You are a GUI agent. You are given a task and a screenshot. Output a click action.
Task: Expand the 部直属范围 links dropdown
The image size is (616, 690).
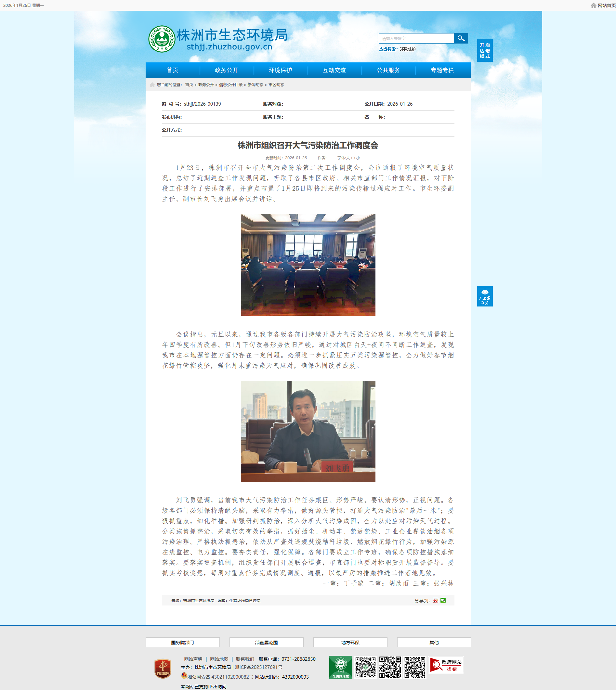click(x=266, y=642)
